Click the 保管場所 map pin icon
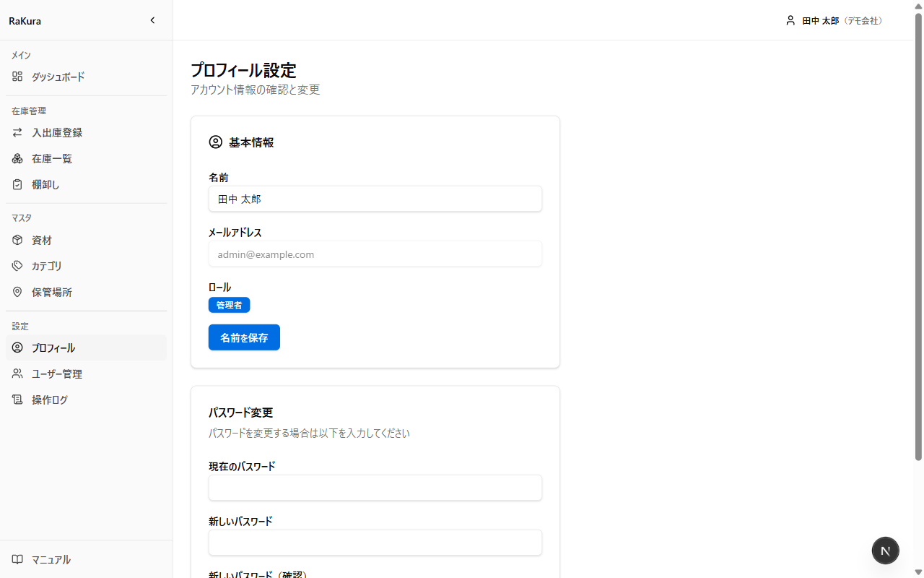 click(17, 293)
